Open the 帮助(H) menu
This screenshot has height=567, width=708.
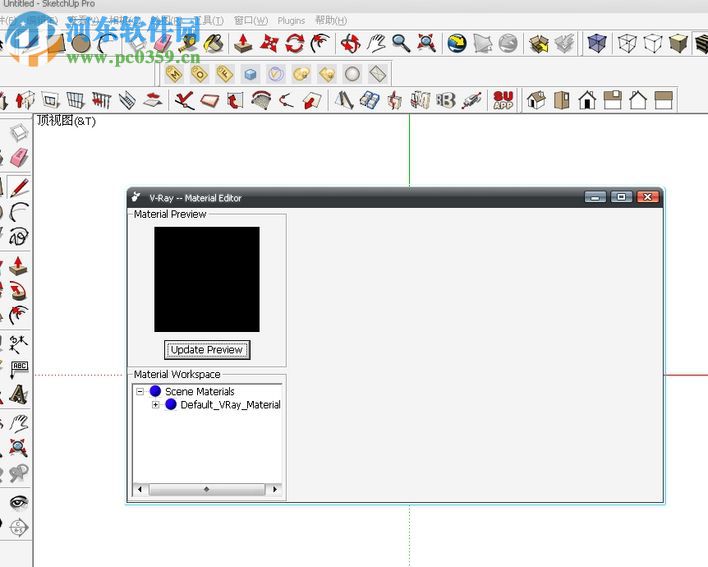pos(331,20)
